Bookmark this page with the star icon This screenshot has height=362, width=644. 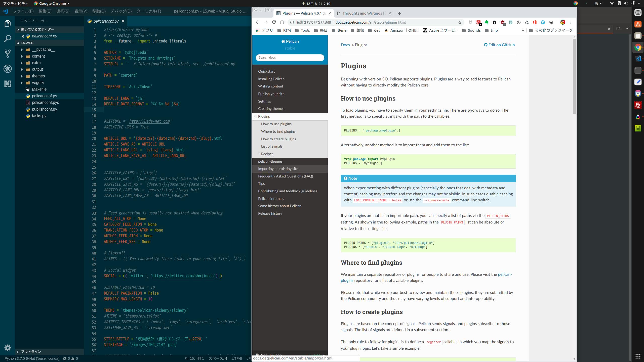[460, 22]
